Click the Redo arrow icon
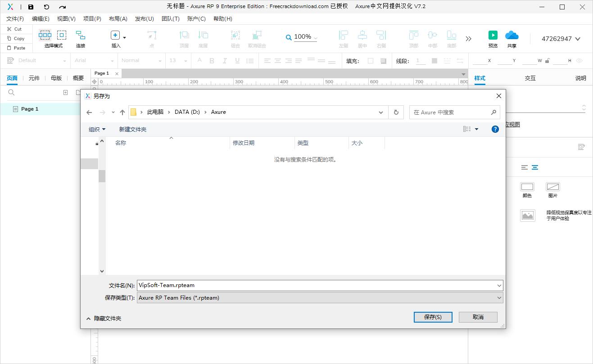 click(63, 7)
